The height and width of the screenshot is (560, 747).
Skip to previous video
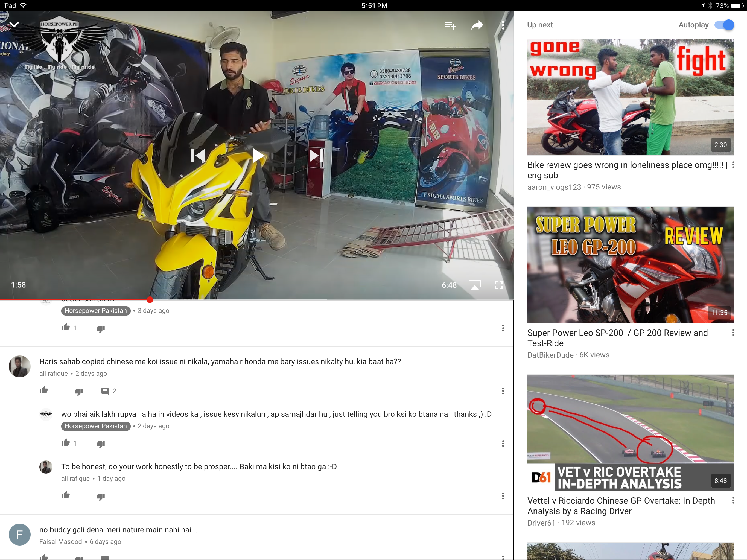[198, 156]
